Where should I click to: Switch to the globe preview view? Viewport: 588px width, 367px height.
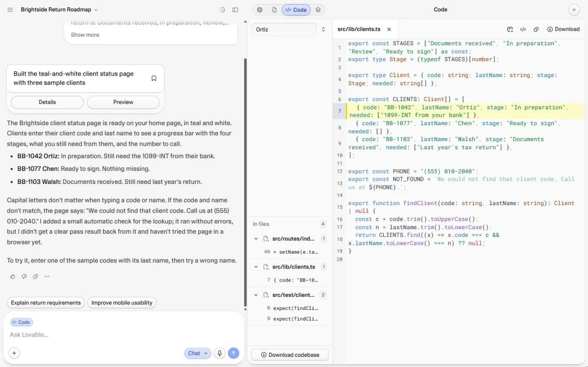[x=260, y=10]
